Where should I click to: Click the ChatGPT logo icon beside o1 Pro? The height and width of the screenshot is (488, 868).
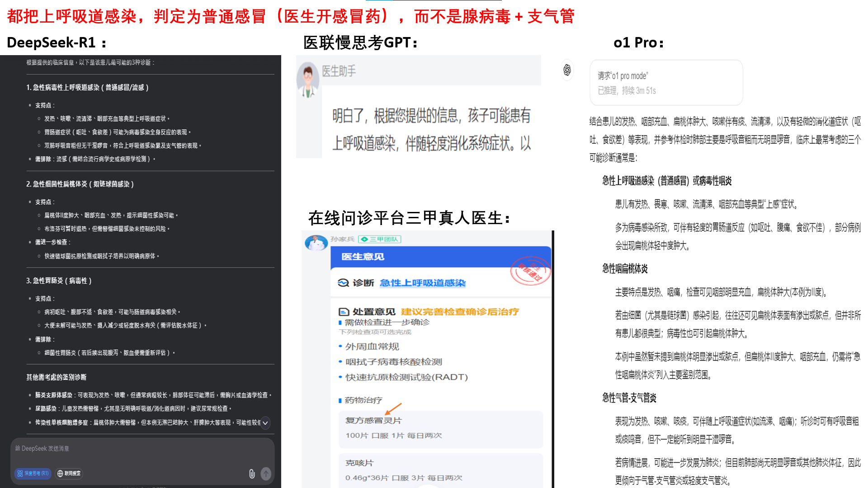pyautogui.click(x=567, y=70)
